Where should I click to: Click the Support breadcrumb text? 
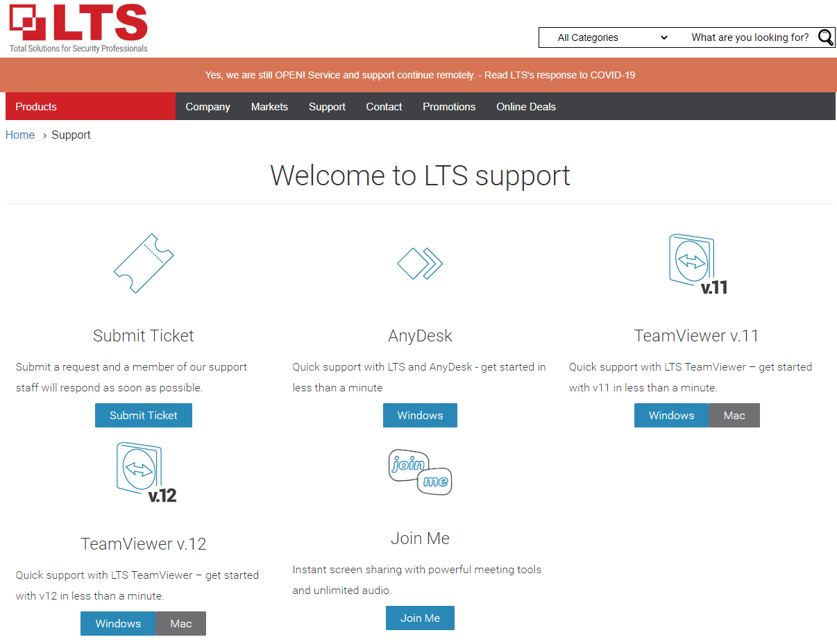point(71,135)
